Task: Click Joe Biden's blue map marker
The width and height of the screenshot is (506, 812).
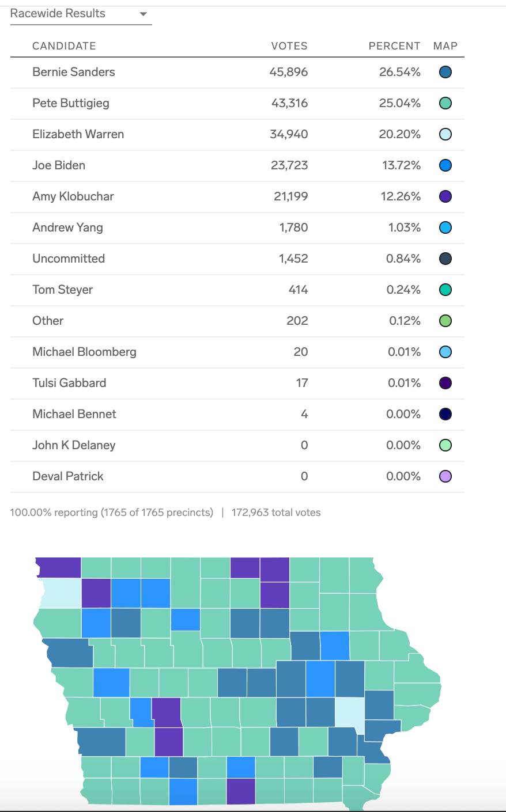Action: 445,165
